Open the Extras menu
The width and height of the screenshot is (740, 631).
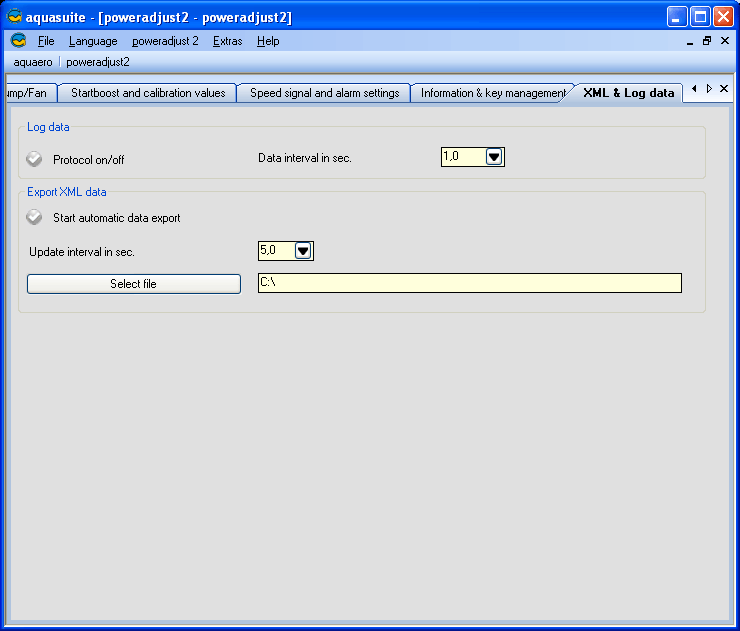227,41
